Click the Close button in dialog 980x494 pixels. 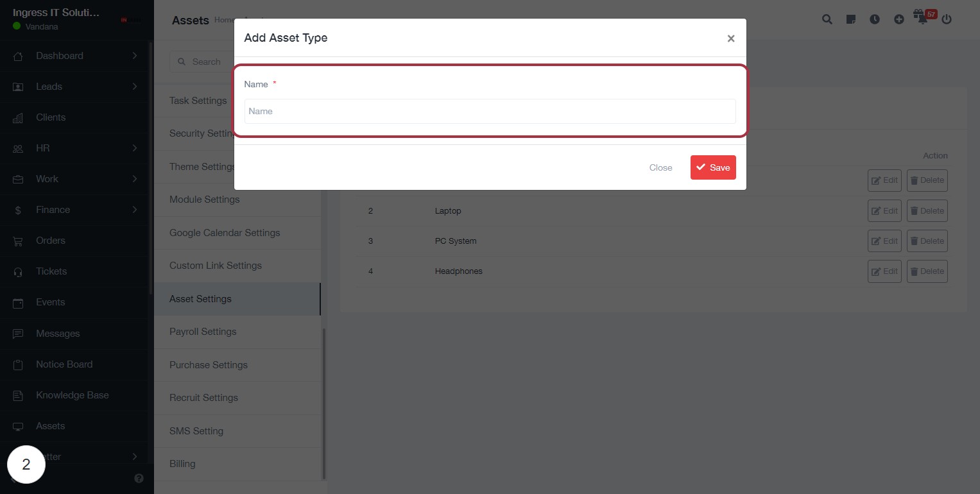[660, 167]
